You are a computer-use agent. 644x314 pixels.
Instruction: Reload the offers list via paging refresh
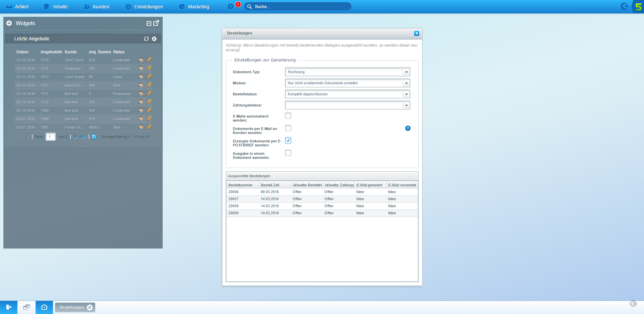pyautogui.click(x=94, y=137)
